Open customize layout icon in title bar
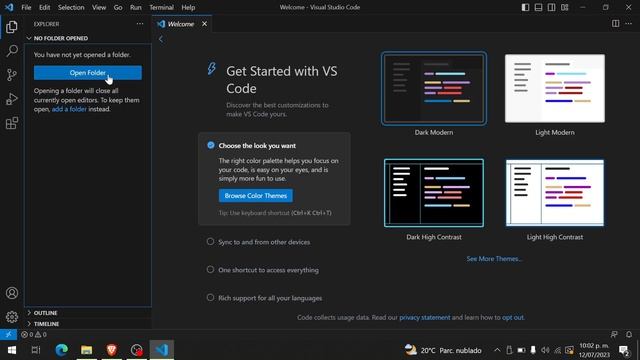Screen dimensions: 640x360 564,7
